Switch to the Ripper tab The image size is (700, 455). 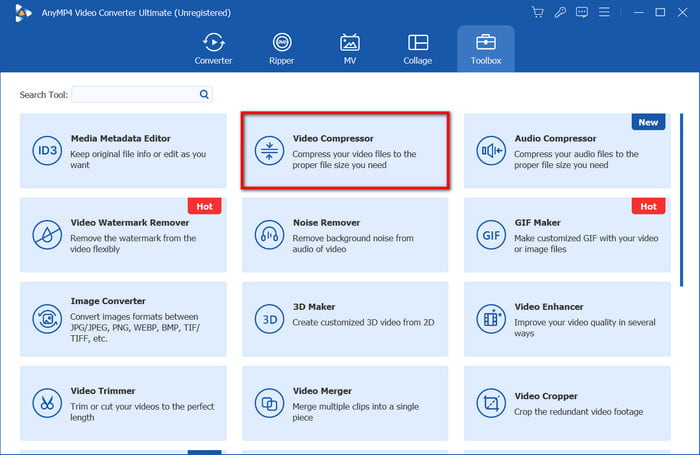point(282,49)
